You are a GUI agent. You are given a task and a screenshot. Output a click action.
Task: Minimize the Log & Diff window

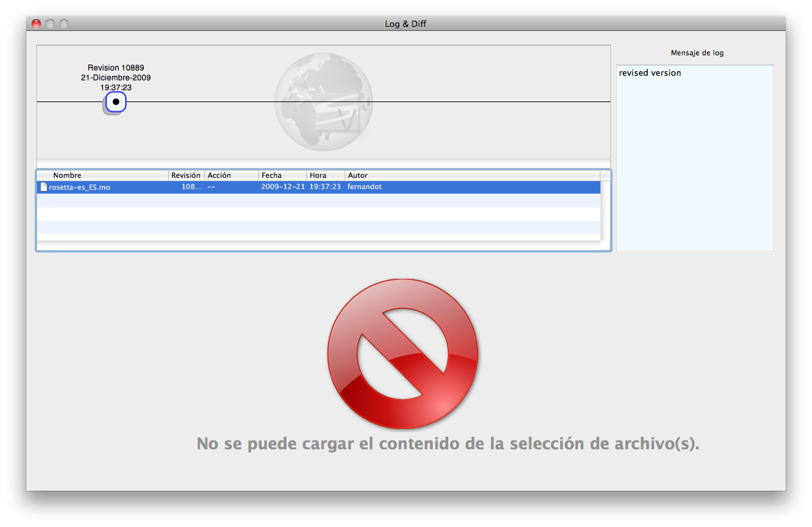[50, 24]
